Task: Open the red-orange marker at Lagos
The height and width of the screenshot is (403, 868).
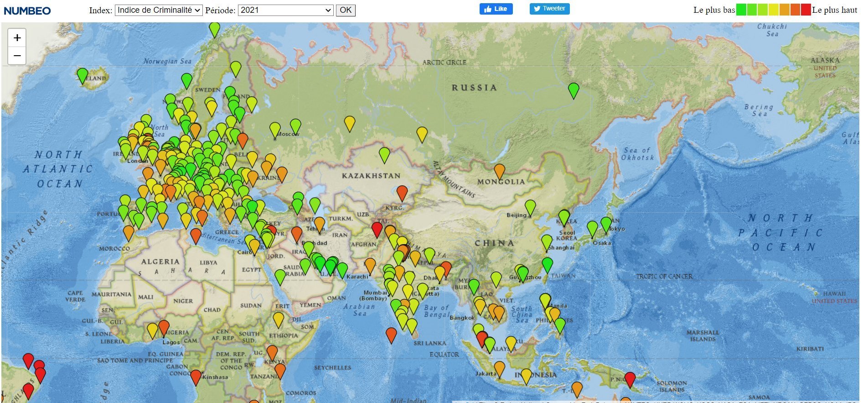Action: click(x=164, y=328)
